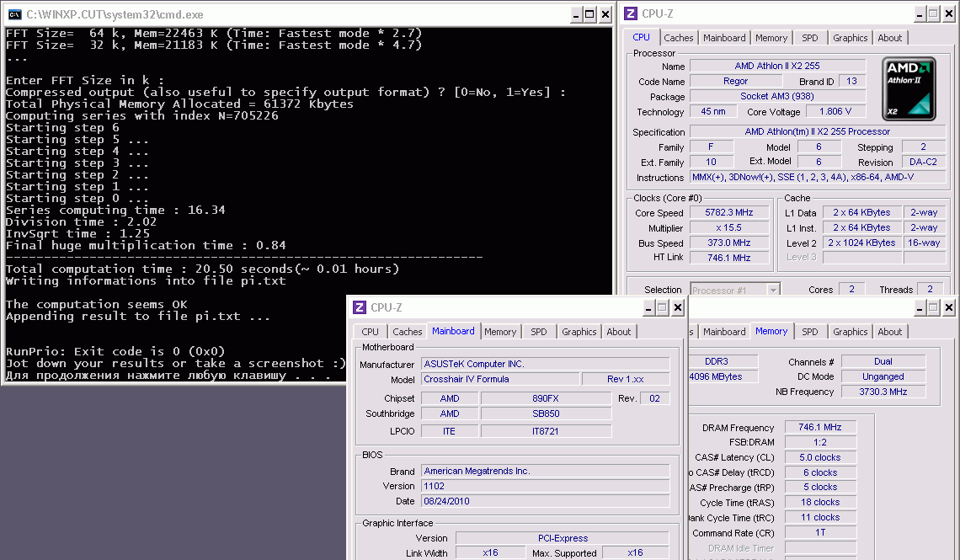Click the manufacturer field 'ASUSTeK Computer INC.'
The width and height of the screenshot is (960, 560).
(x=545, y=364)
